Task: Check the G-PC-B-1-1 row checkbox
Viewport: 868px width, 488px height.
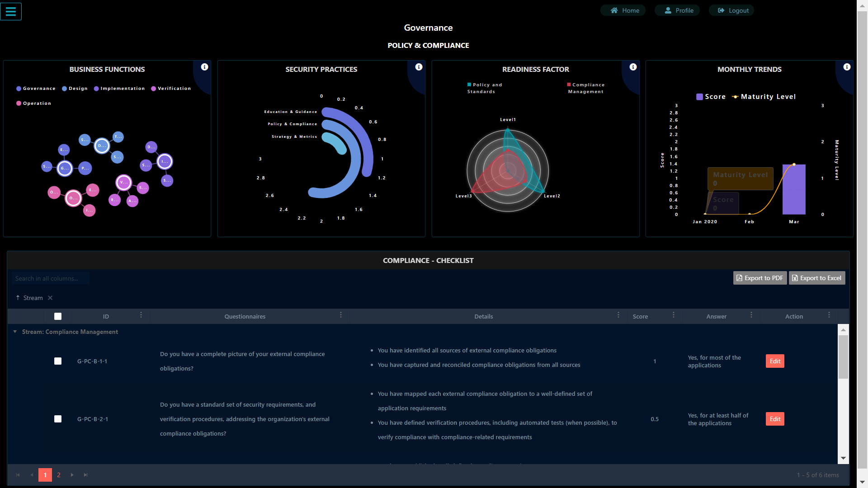Action: (x=58, y=361)
